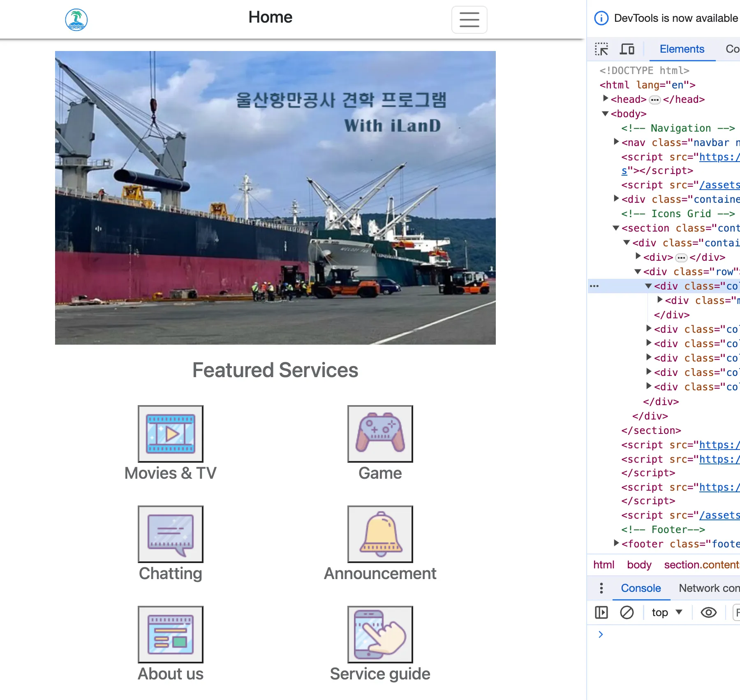Collapse the div class contai node
Image resolution: width=740 pixels, height=700 pixels.
tap(627, 243)
